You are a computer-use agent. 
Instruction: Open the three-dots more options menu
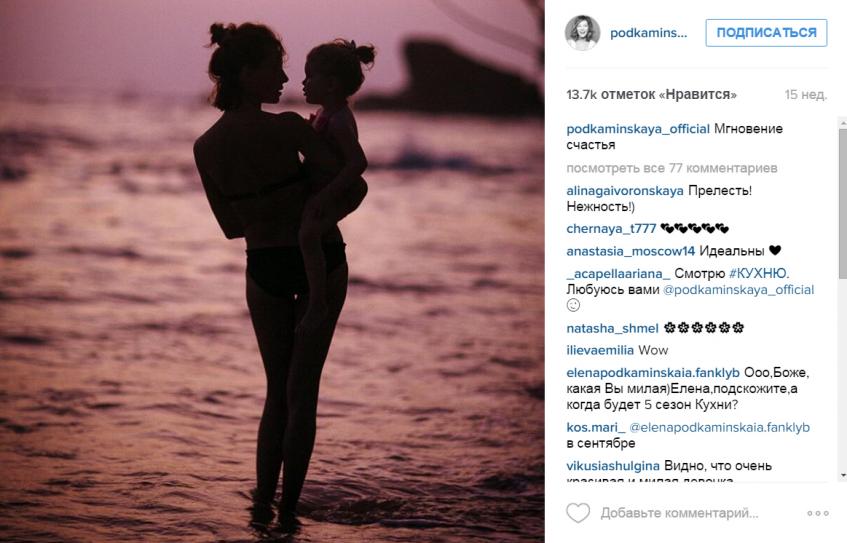pos(818,513)
